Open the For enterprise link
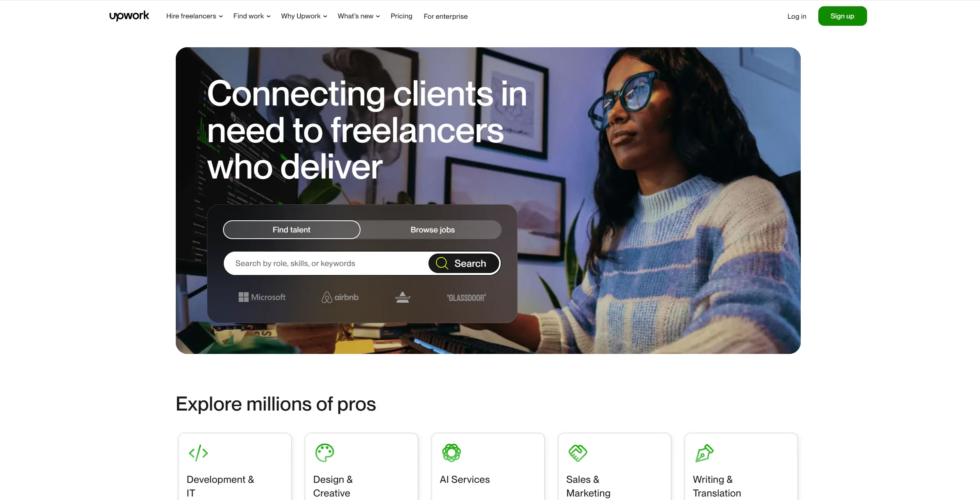 click(446, 16)
